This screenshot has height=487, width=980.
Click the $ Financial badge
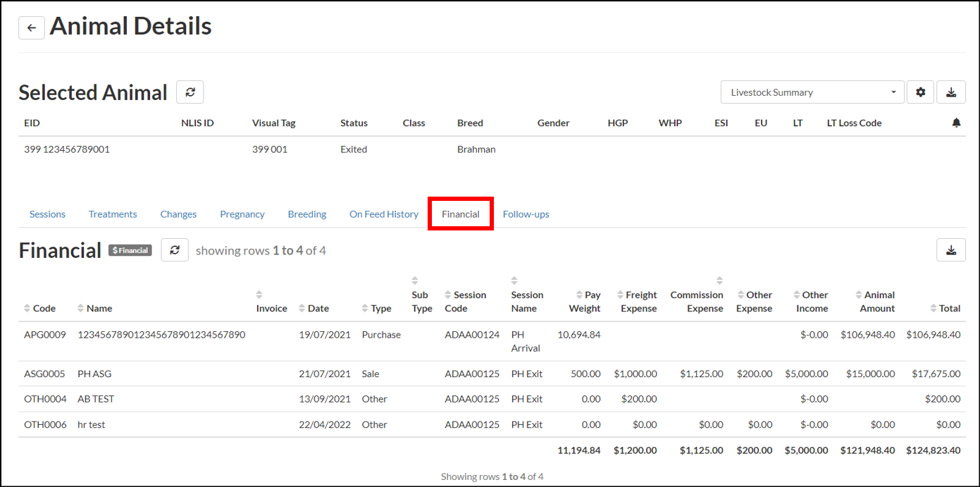(130, 250)
